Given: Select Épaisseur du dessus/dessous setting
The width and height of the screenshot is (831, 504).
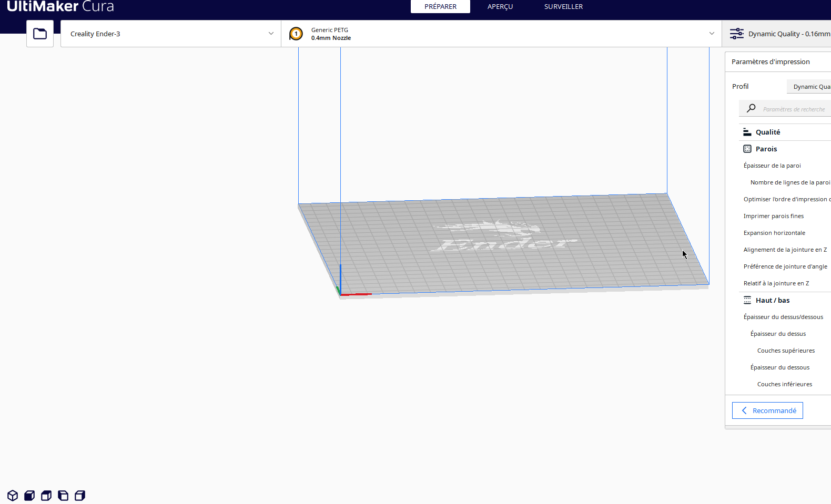Looking at the screenshot, I should (x=783, y=317).
